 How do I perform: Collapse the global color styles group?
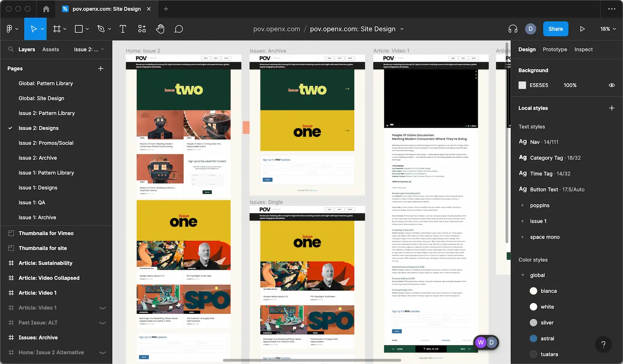click(523, 276)
